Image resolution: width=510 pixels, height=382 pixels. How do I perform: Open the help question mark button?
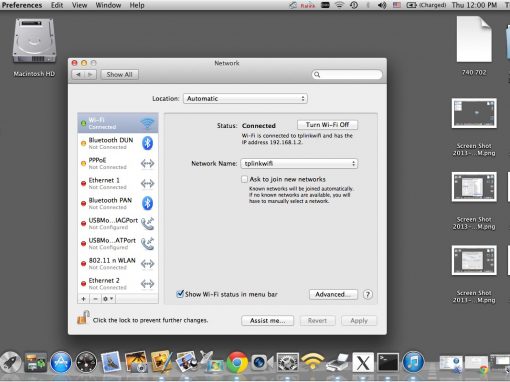coord(368,295)
